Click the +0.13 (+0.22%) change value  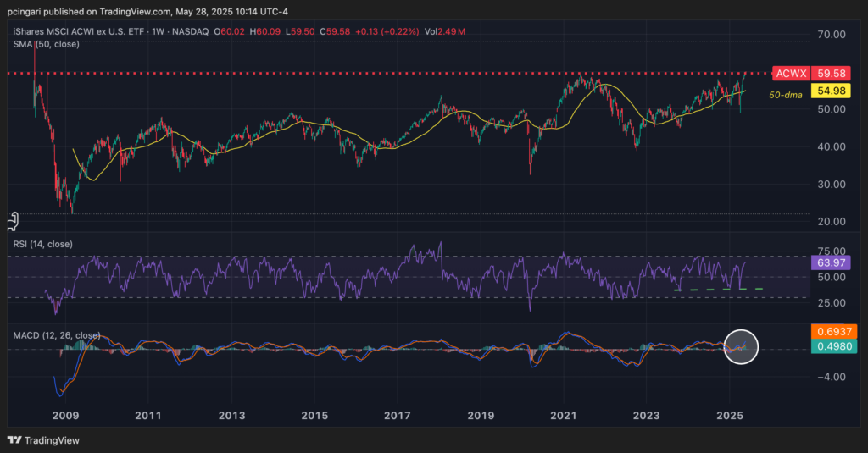[x=387, y=31]
